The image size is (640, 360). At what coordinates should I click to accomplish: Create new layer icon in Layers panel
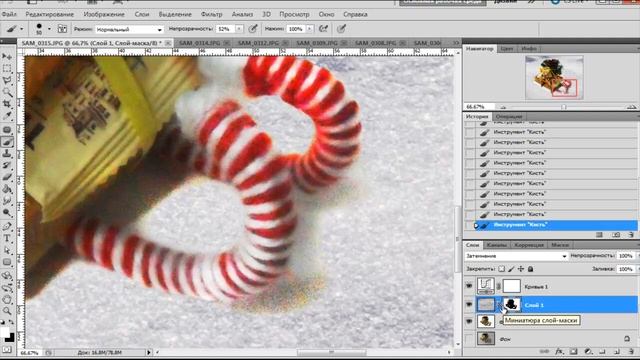617,351
